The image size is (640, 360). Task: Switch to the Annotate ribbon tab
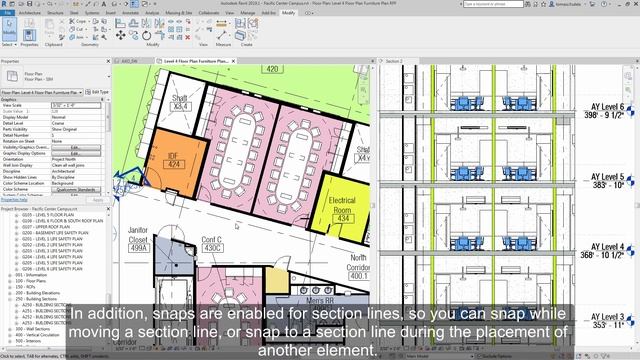[131, 13]
